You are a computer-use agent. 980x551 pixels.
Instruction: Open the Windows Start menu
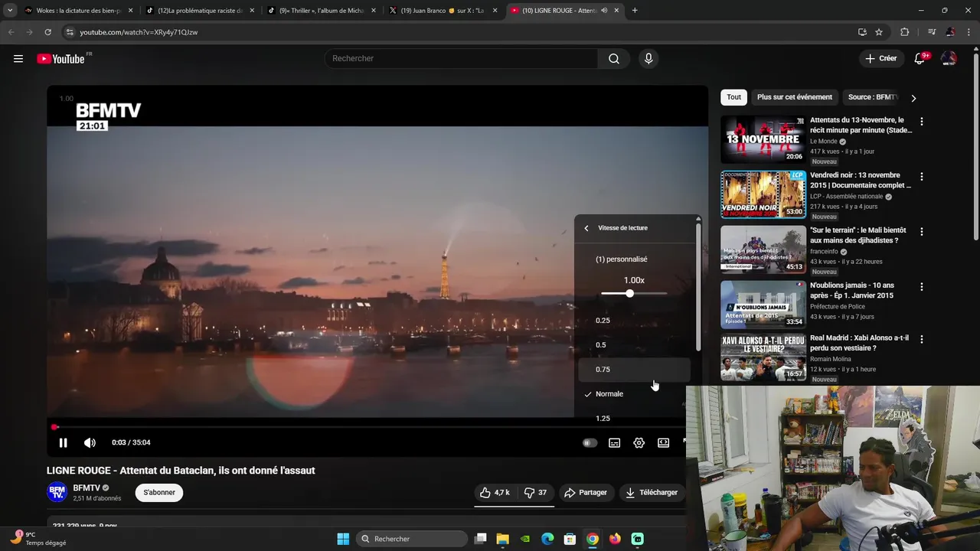(343, 539)
